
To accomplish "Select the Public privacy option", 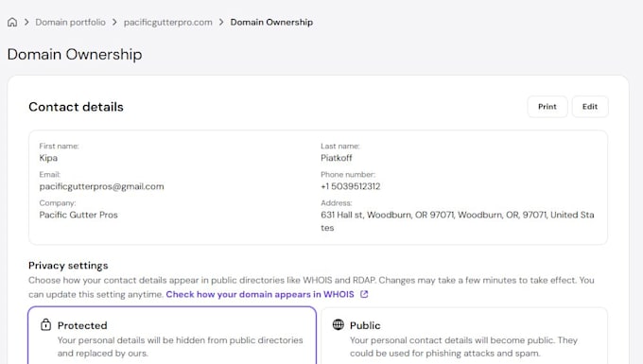I will tap(464, 336).
